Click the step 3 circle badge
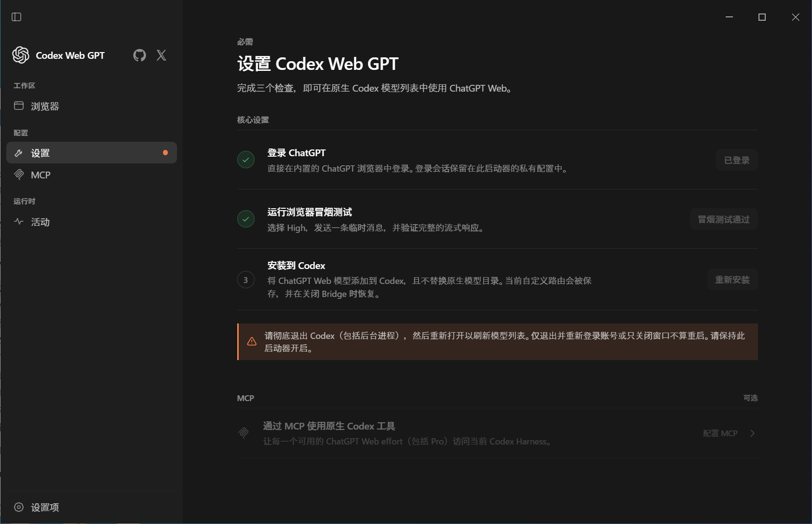 (246, 280)
